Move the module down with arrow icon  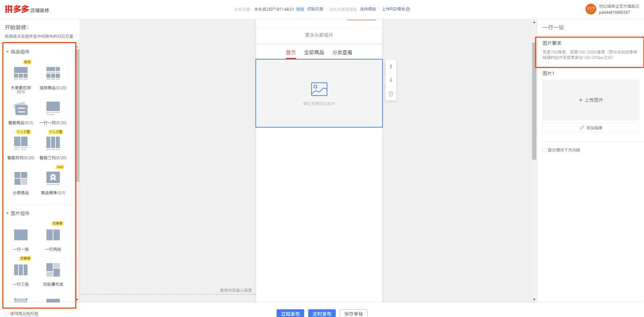pyautogui.click(x=391, y=80)
